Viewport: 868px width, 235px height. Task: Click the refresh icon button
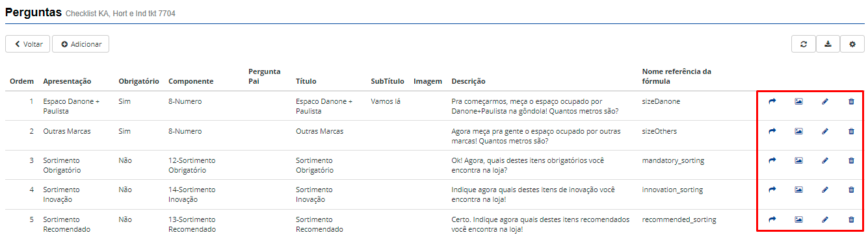804,44
